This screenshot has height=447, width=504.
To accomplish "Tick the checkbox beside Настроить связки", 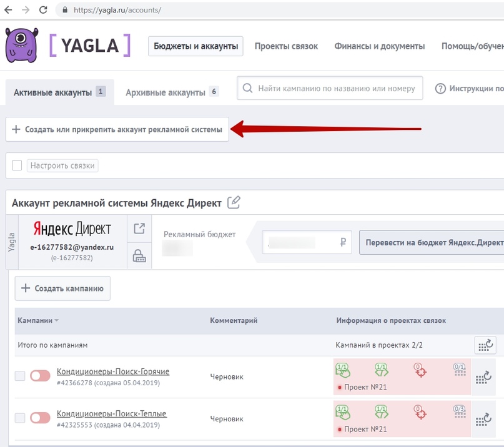I will [x=17, y=165].
